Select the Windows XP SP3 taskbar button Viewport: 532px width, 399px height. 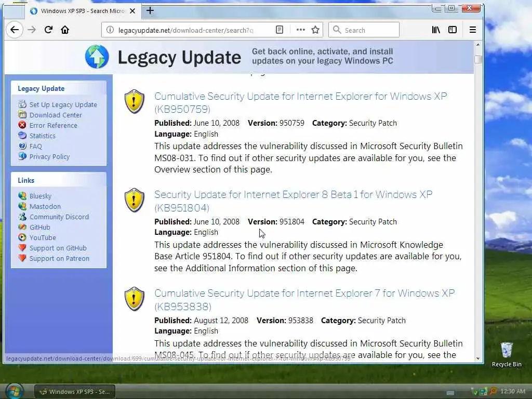(75, 392)
